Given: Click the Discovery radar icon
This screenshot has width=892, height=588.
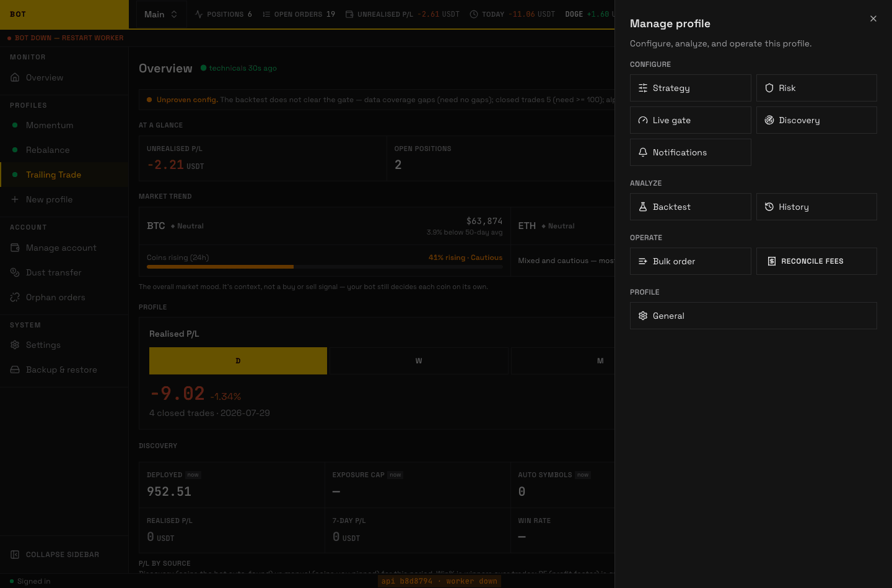Looking at the screenshot, I should click(769, 120).
